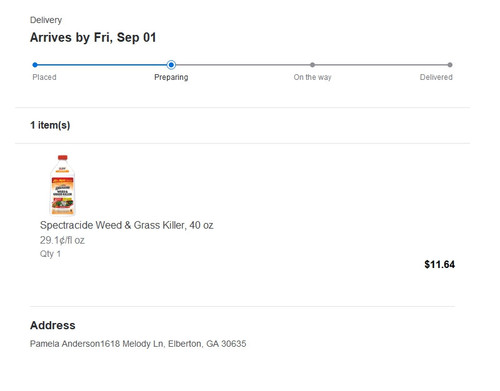The height and width of the screenshot is (391, 500).
Task: Click the blue progress bar segment
Action: pyautogui.click(x=102, y=65)
